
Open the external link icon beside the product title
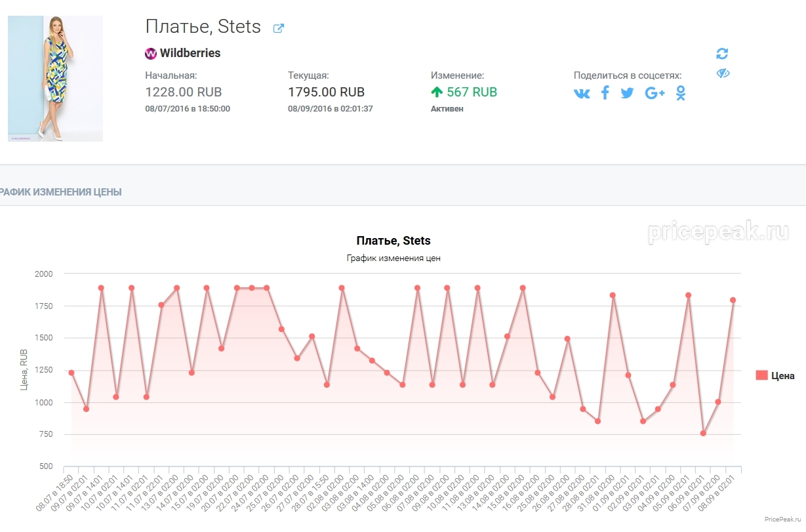[278, 28]
